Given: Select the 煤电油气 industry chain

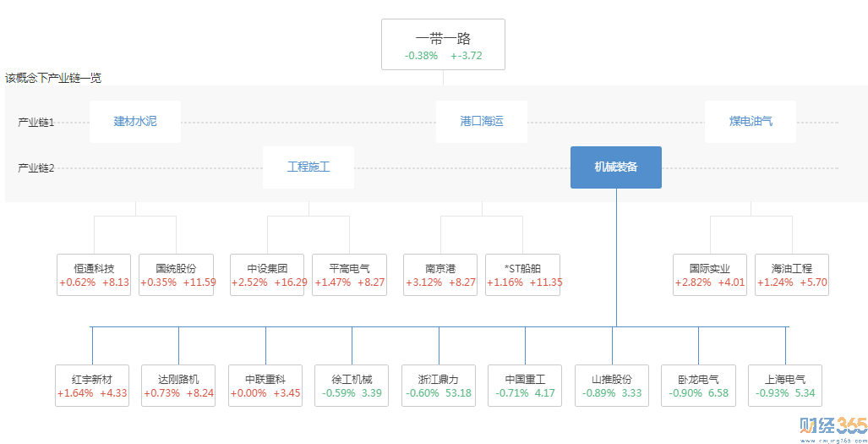Looking at the screenshot, I should 751,122.
